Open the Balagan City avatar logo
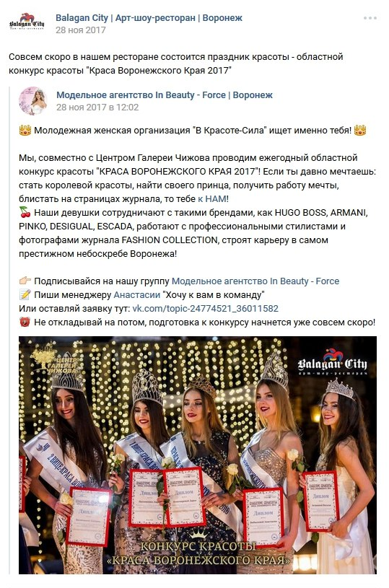 coord(27,23)
